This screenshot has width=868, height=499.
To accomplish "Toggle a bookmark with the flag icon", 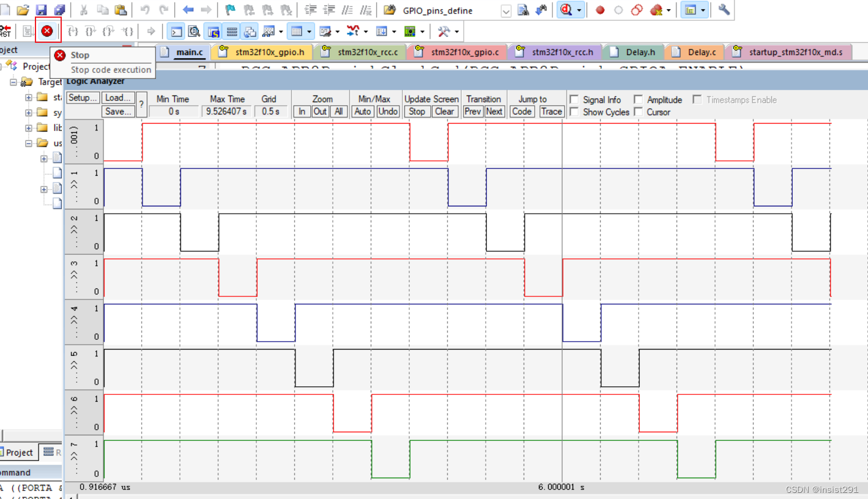I will 230,10.
